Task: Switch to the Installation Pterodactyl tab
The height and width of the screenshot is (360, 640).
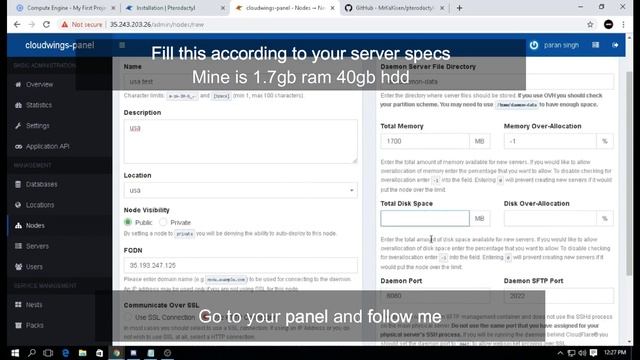Action: pos(175,8)
